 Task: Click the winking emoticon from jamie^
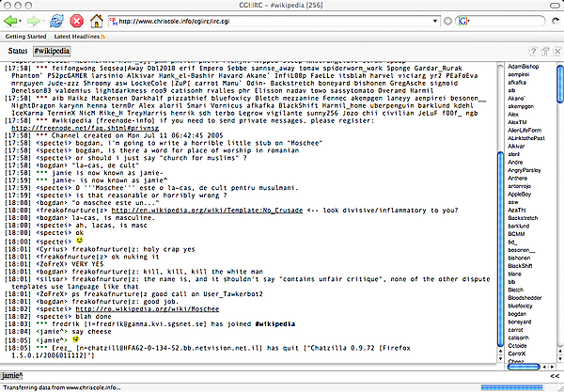pyautogui.click(x=75, y=339)
